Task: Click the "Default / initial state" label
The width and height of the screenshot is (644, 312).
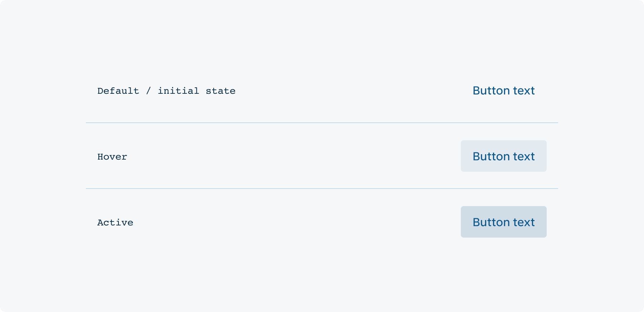Action: [x=166, y=91]
